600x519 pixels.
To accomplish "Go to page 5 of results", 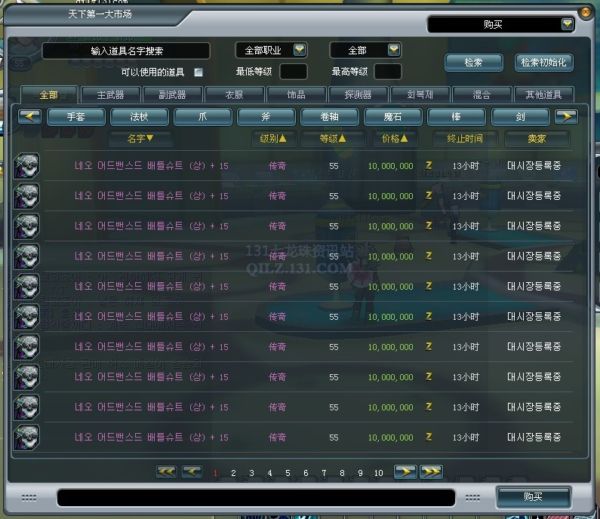I will pos(287,473).
